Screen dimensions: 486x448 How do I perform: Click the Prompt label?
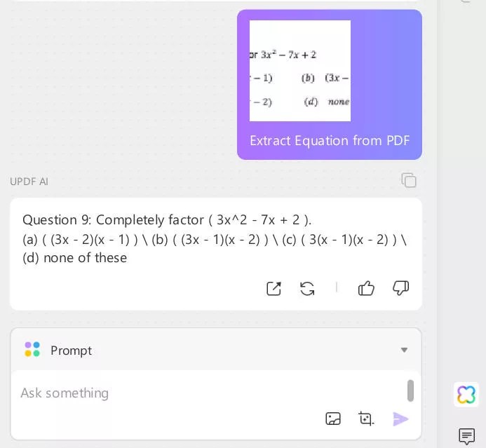[x=71, y=351]
